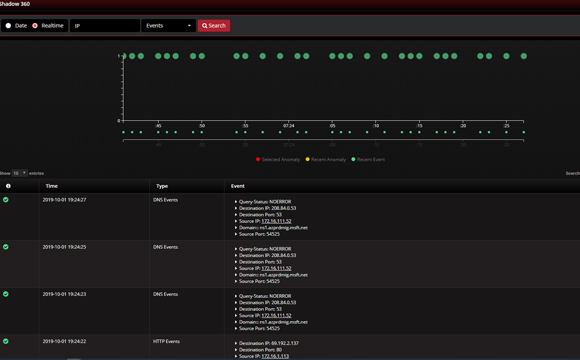This screenshot has height=360, width=580.
Task: Click green status icon for 19:24:22 row
Action: click(x=6, y=341)
